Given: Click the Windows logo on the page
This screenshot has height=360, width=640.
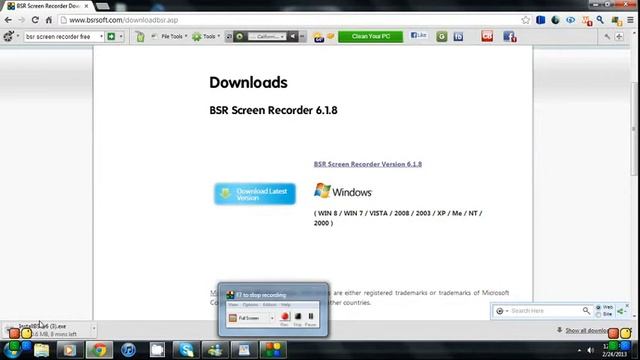Looking at the screenshot, I should coord(343,191).
